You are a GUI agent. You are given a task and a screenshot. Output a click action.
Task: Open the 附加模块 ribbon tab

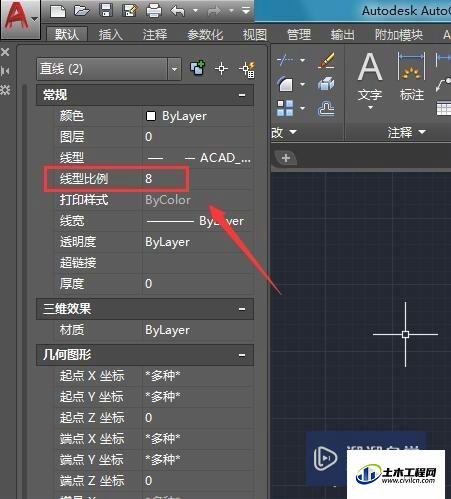[399, 34]
